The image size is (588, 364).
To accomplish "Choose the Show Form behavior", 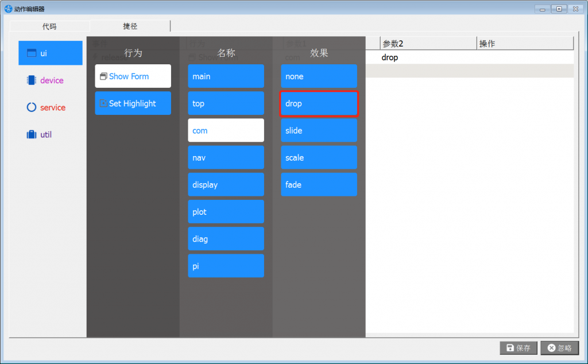I will coord(133,76).
